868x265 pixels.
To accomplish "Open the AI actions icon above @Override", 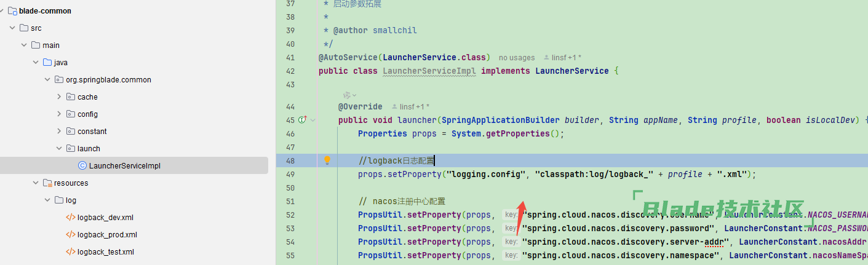I will (349, 95).
